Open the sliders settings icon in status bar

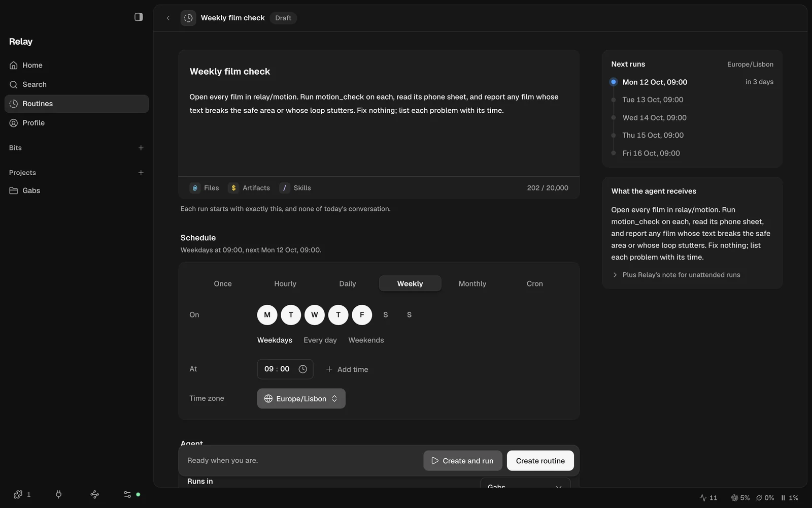(x=127, y=494)
